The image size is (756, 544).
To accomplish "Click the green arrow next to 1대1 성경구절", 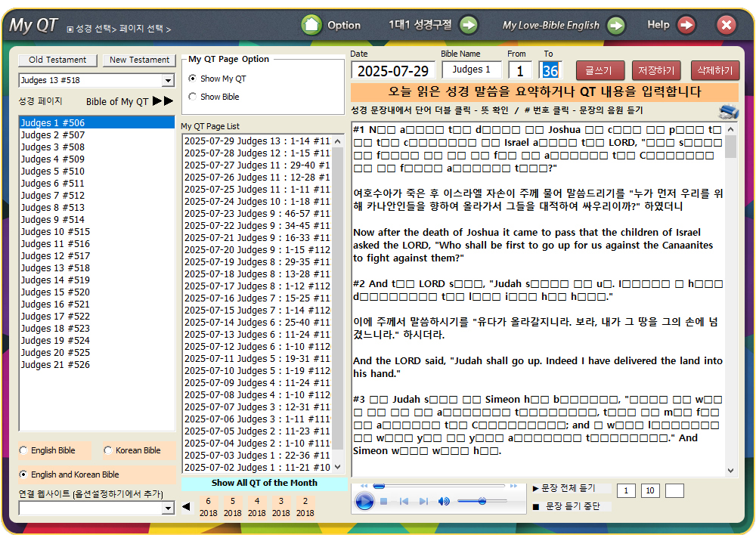I will (469, 25).
